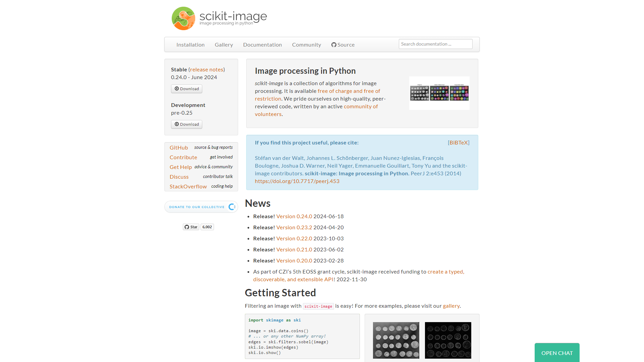This screenshot has height=362, width=644.
Task: Click the Version 0.20.0 news link
Action: coord(294,260)
